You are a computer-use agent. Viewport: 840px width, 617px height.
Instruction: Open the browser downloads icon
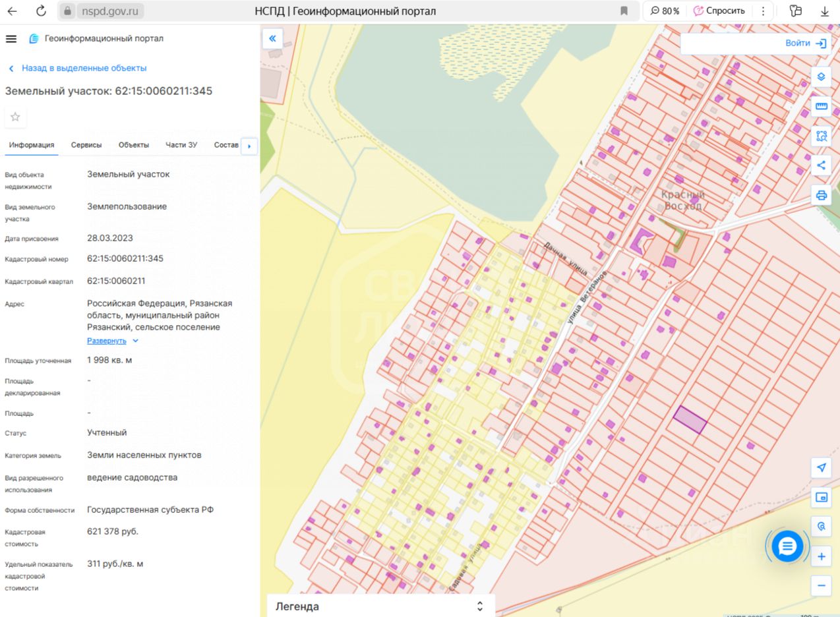825,11
